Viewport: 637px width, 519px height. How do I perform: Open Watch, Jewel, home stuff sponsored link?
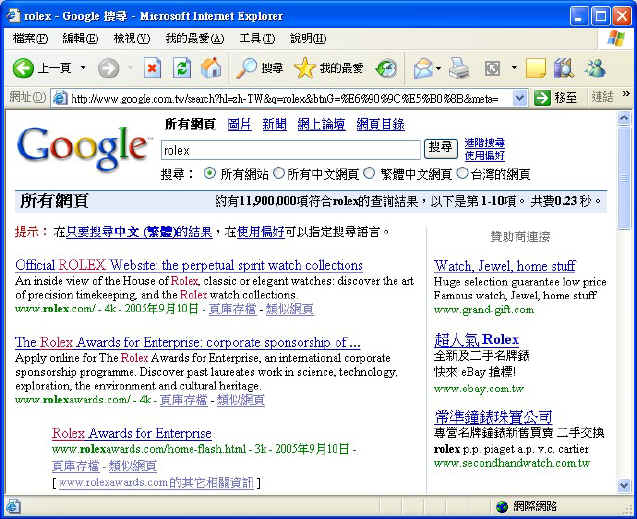click(505, 266)
